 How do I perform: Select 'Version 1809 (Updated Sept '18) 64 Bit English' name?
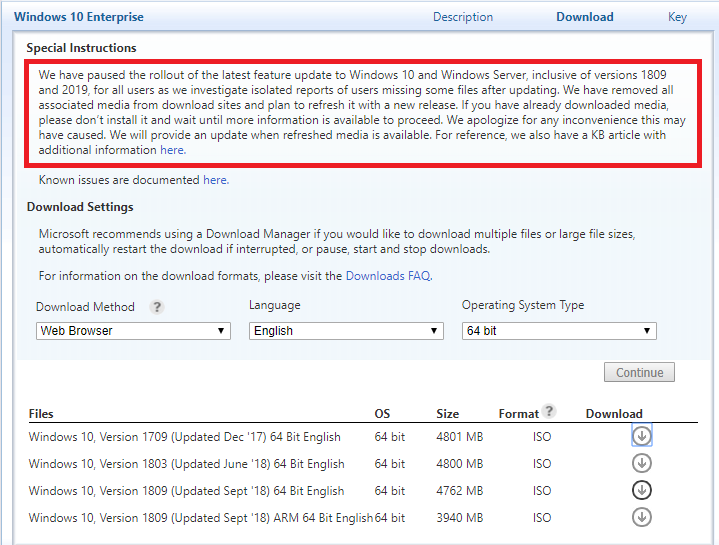(x=186, y=491)
